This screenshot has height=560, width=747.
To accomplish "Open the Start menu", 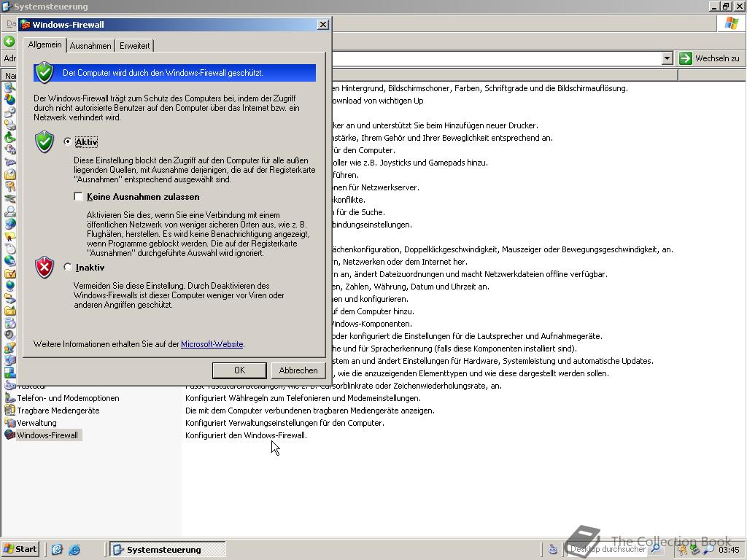I will point(20,549).
